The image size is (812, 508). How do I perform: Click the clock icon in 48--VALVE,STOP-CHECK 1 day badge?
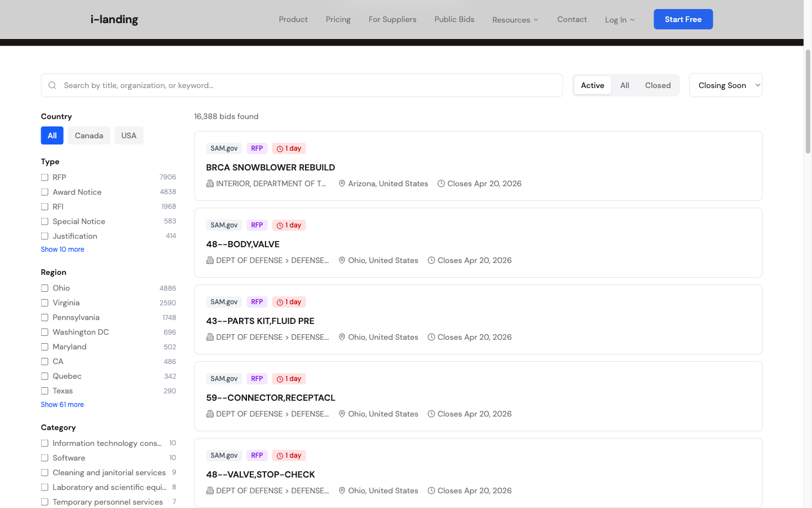280,456
